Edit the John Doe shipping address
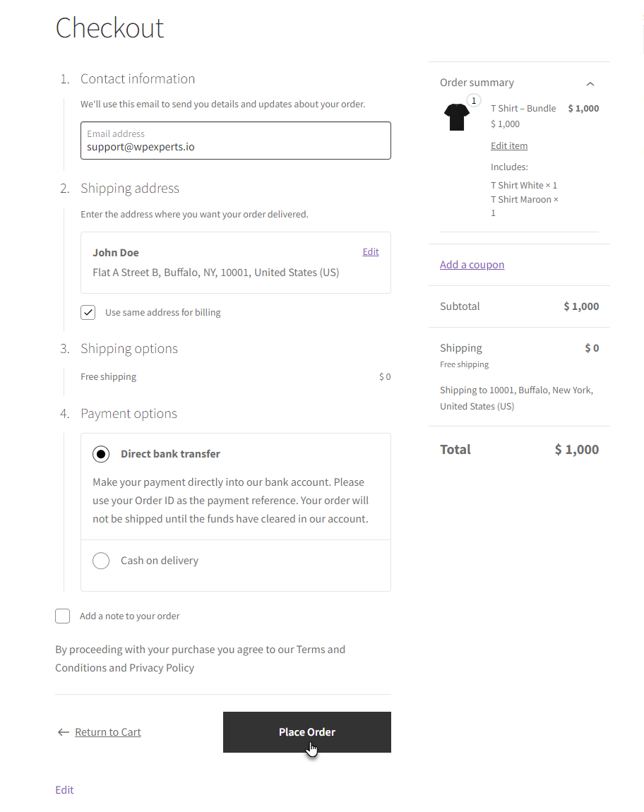Image resolution: width=644 pixels, height=812 pixels. pos(371,251)
